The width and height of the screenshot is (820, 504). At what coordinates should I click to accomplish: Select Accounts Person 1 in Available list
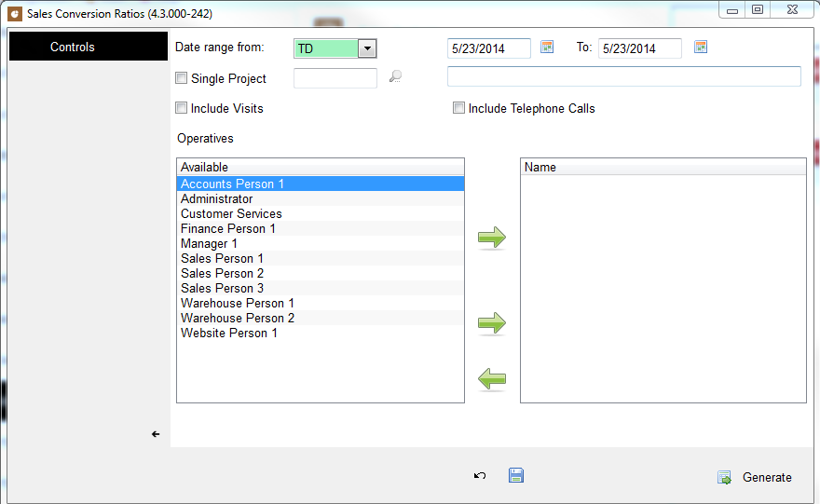click(x=320, y=184)
